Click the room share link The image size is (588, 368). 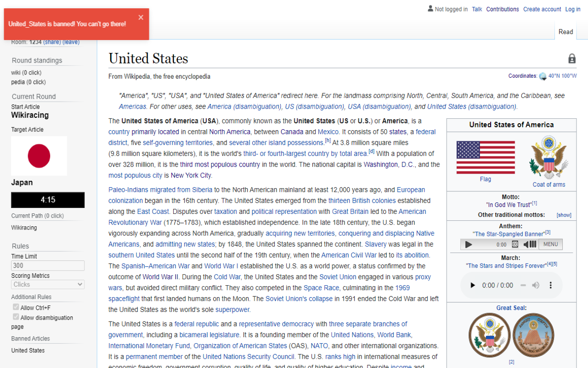52,42
